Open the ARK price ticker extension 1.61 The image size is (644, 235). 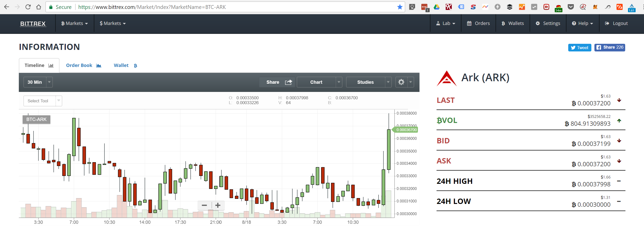(x=632, y=8)
